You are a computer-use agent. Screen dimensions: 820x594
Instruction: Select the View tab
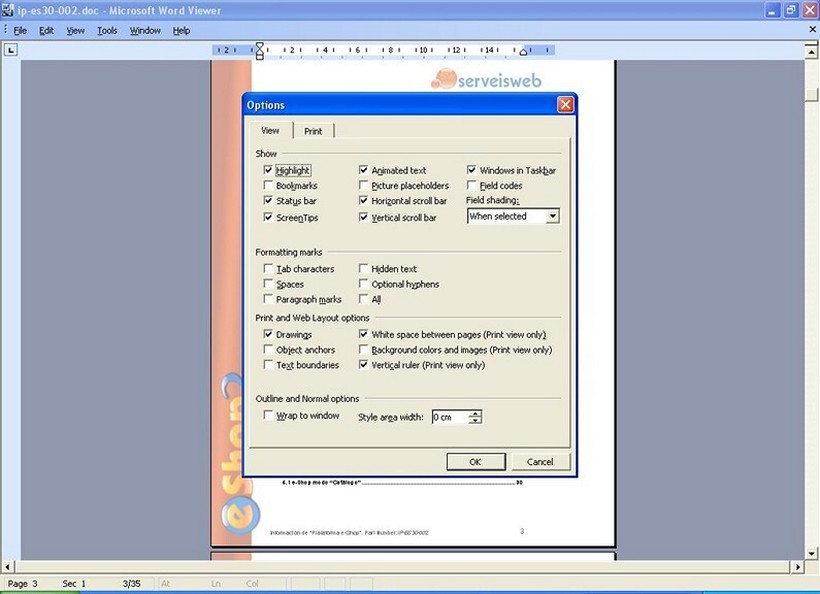(x=270, y=130)
